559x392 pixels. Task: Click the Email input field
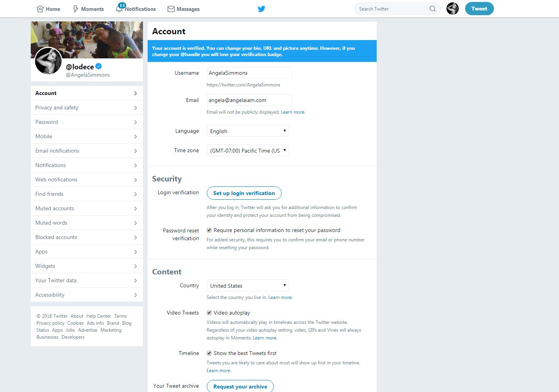pyautogui.click(x=249, y=100)
